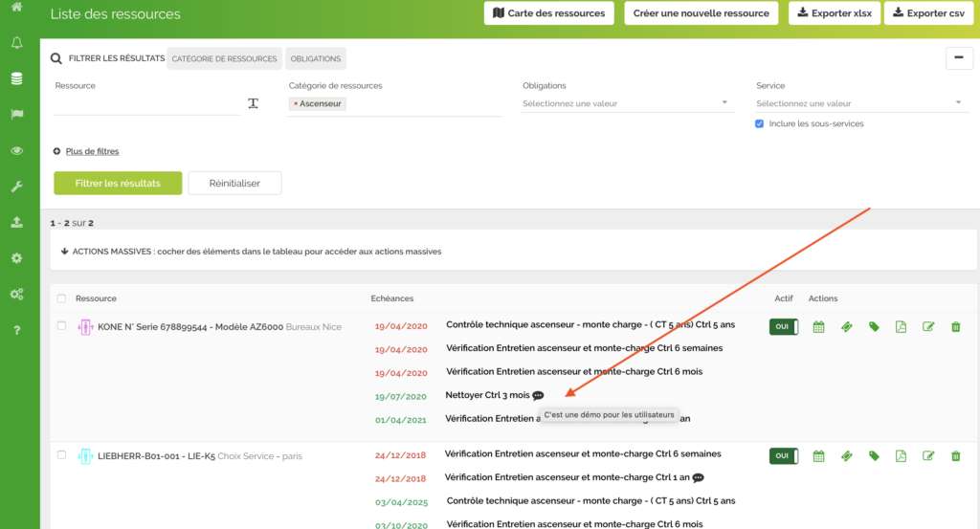Click Créer une nouvelle ressource button

pos(701,13)
